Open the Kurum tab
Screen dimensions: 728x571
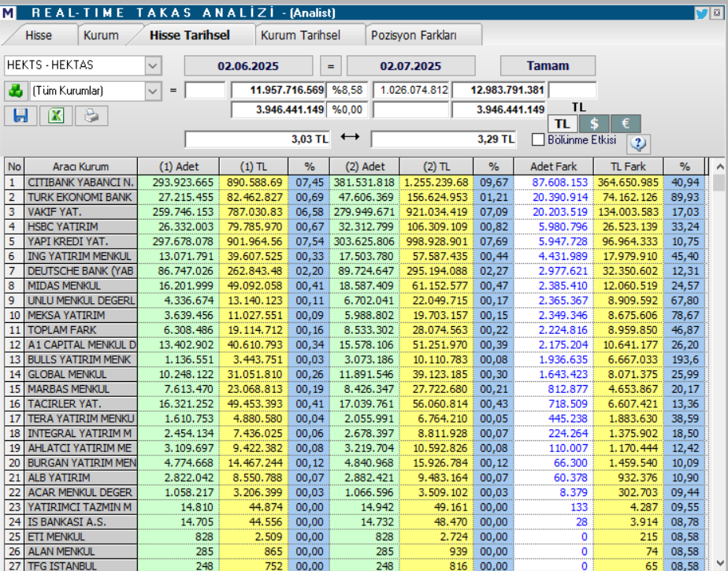(x=101, y=35)
